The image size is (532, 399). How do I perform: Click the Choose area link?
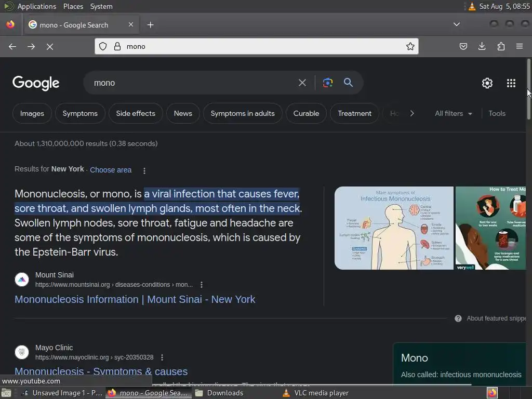pyautogui.click(x=111, y=170)
